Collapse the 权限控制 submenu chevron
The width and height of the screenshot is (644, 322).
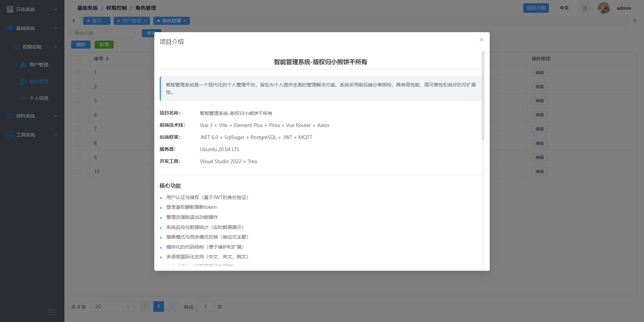click(x=56, y=47)
